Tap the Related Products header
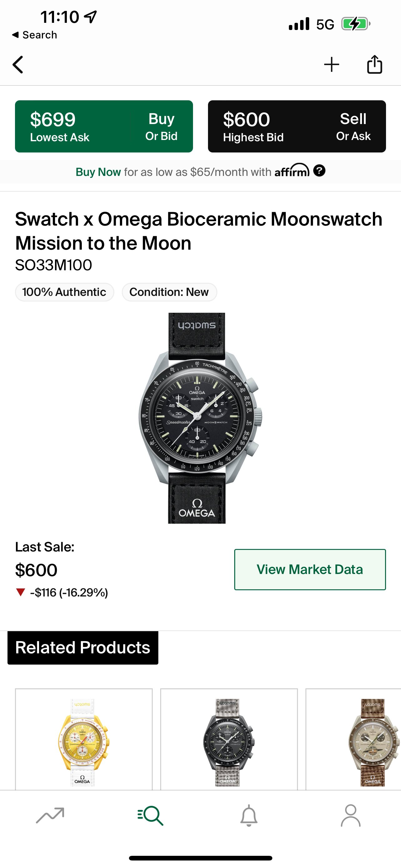 pos(83,648)
